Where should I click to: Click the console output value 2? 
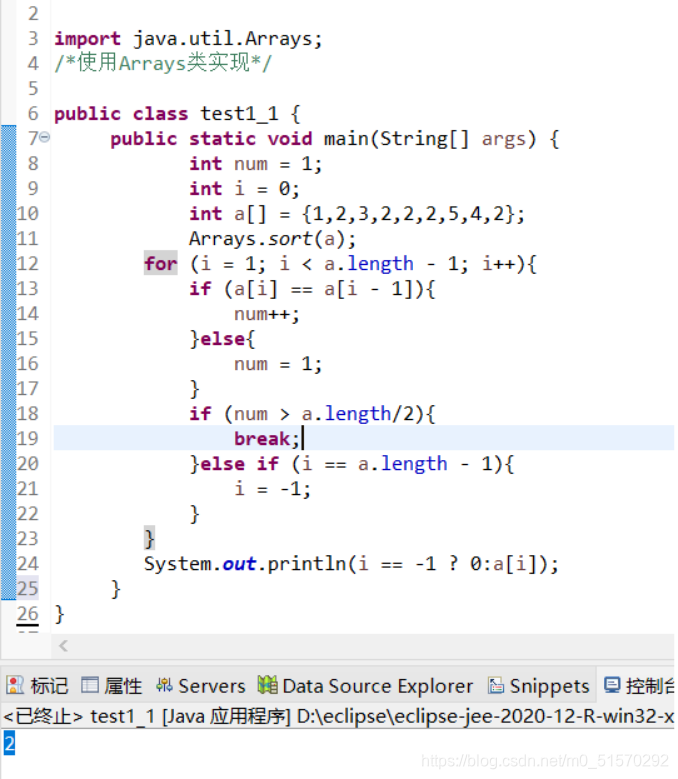click(x=9, y=744)
